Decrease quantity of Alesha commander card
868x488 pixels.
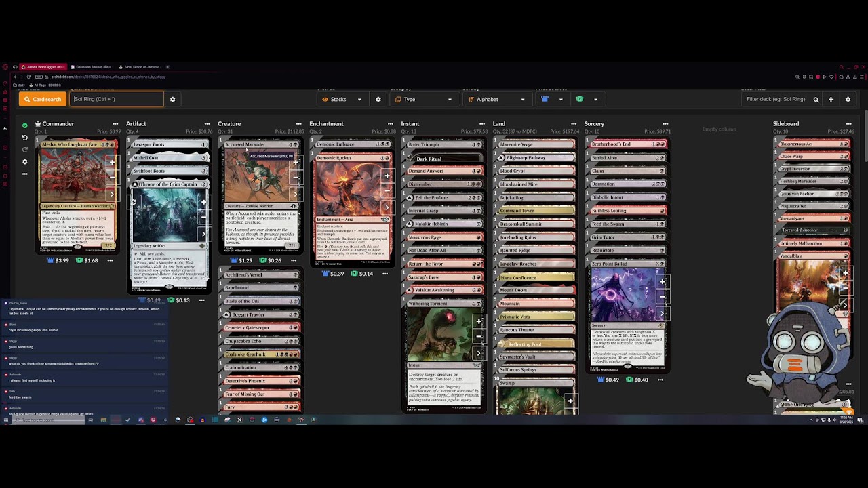tap(112, 178)
